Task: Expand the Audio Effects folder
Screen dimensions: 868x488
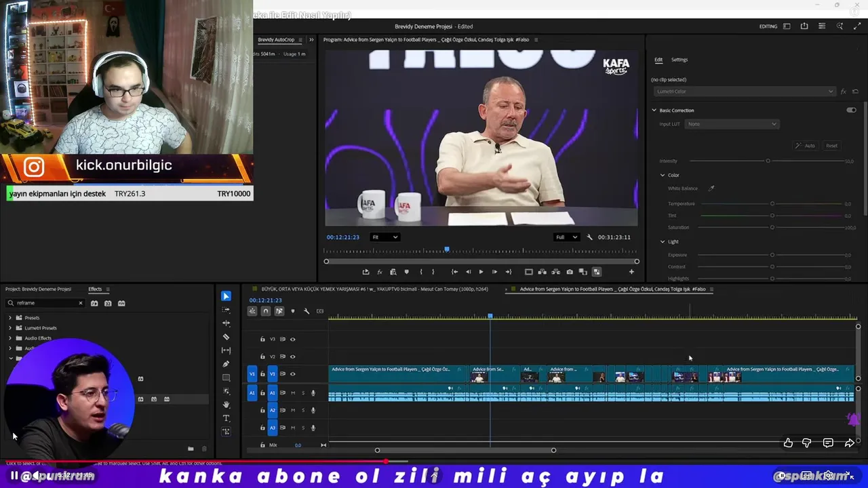Action: click(x=10, y=338)
